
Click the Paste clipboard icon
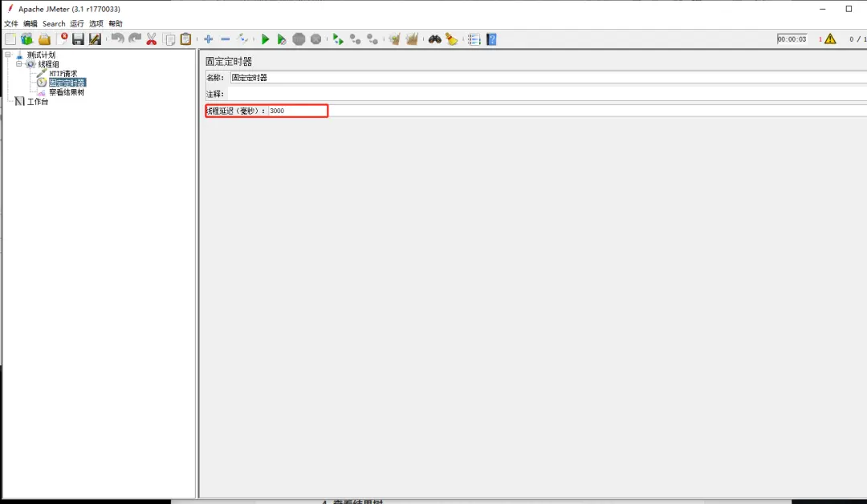(185, 39)
